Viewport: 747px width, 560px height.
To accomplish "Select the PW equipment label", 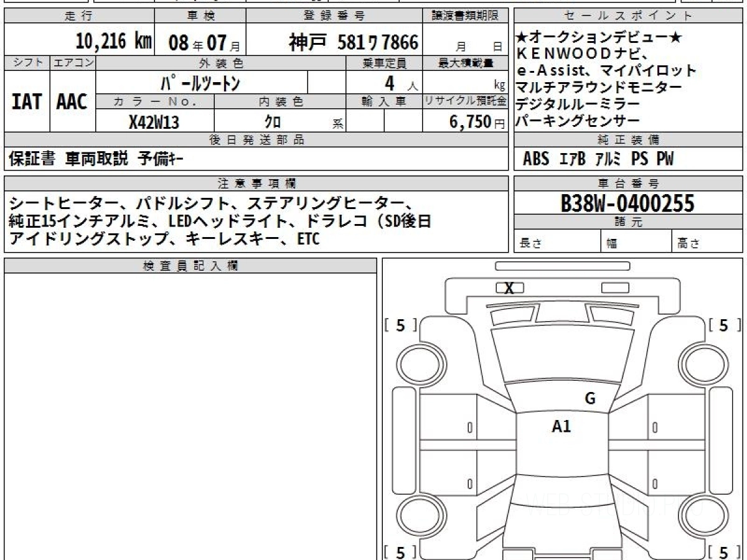I will (x=665, y=159).
